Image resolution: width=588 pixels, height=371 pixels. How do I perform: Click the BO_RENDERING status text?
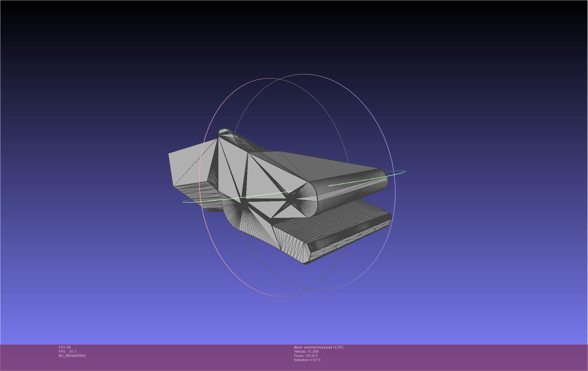[72, 356]
